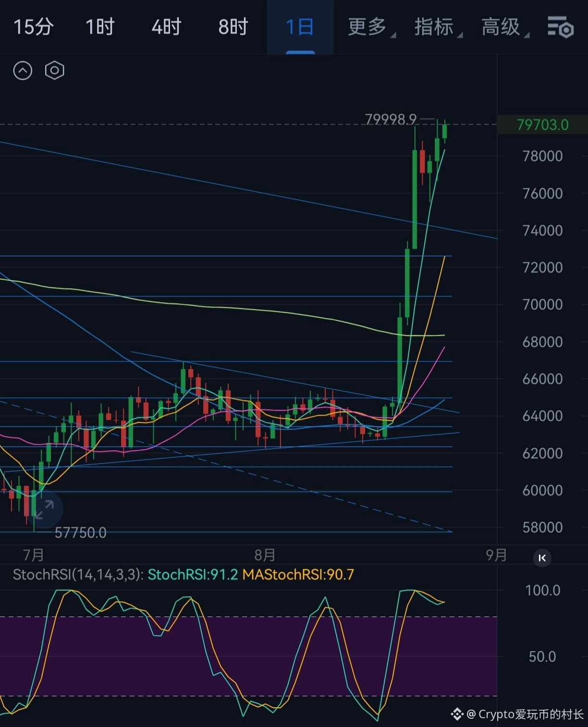This screenshot has width=588, height=727.
Task: Click the 74000 price axis label
Action: (542, 230)
